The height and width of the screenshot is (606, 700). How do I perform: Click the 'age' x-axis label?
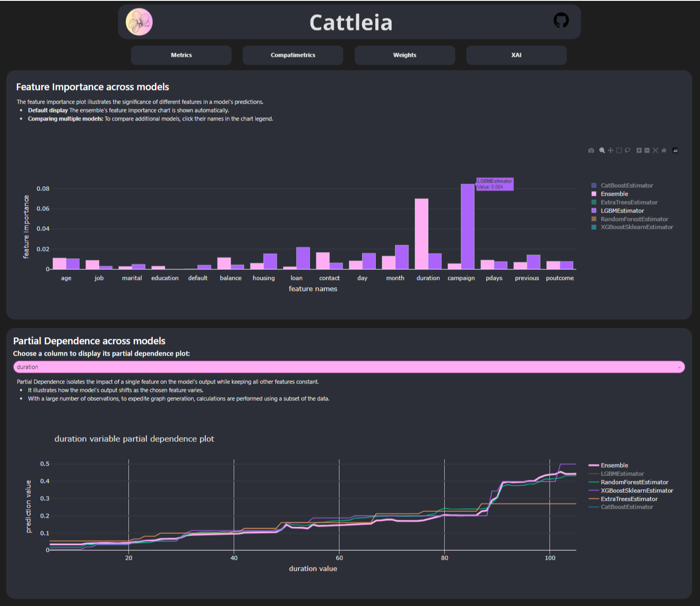click(x=66, y=278)
